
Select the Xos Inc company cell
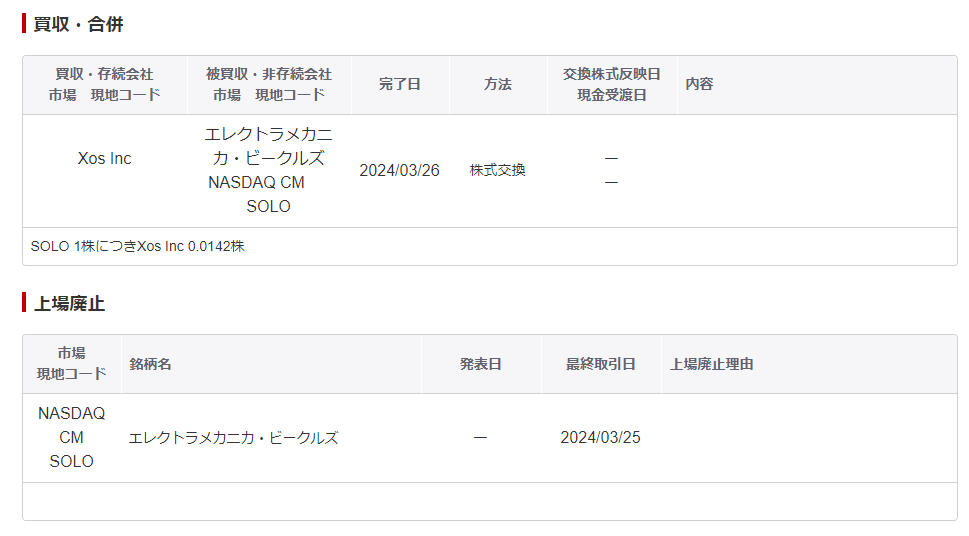click(104, 159)
